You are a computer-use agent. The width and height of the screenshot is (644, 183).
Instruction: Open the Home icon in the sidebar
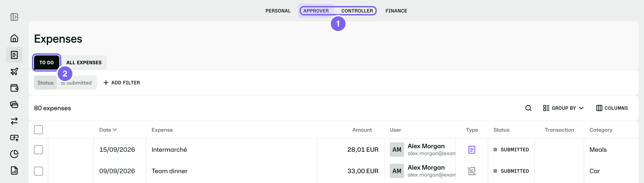[x=14, y=38]
